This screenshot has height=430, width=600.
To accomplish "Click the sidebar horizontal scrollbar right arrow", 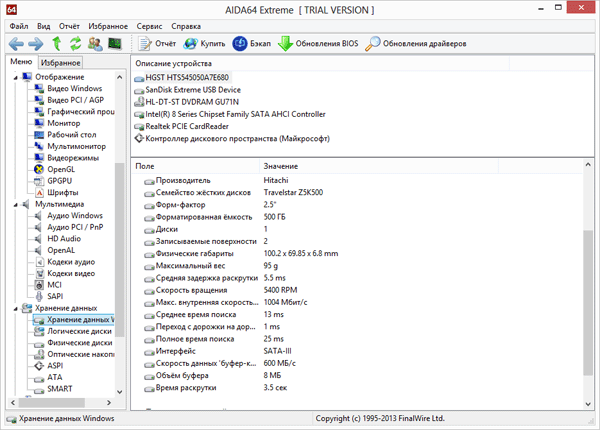I will (109, 402).
